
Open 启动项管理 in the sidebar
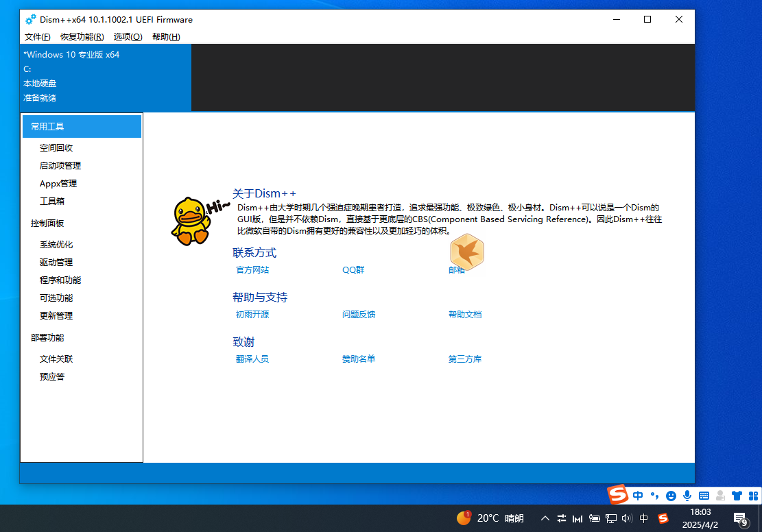[60, 166]
